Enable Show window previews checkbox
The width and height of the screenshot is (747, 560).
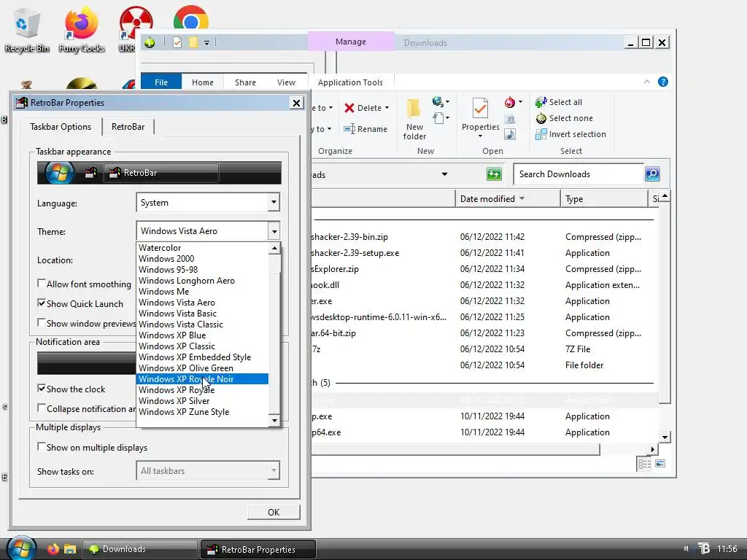click(42, 322)
